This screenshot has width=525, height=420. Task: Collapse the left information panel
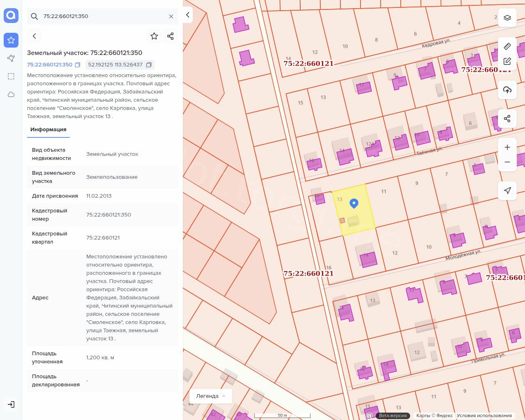tap(187, 15)
